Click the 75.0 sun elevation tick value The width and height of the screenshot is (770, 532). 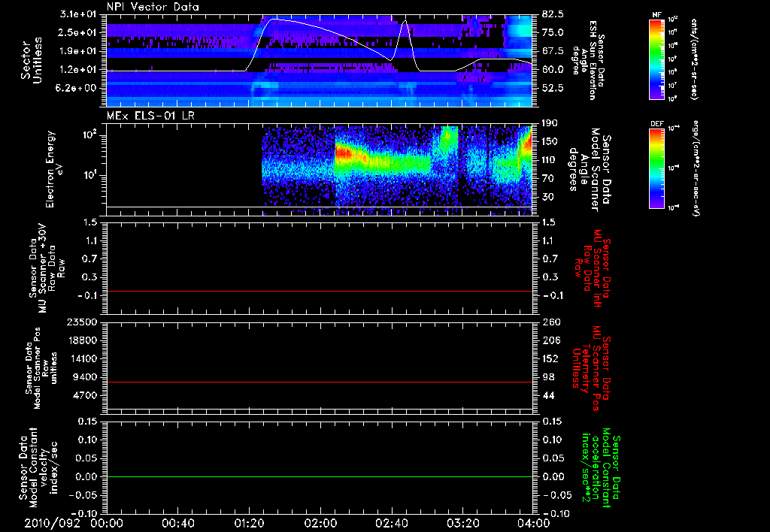point(553,32)
